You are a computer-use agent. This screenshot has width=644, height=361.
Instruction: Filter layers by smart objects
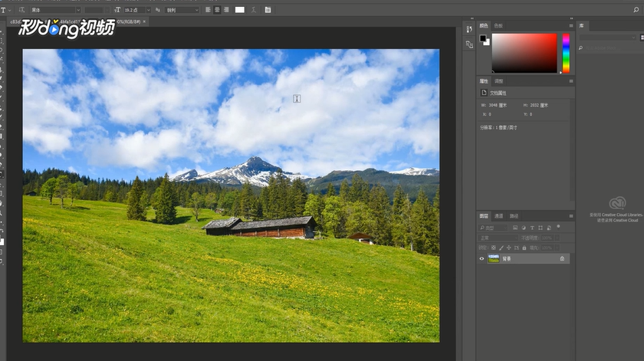549,228
